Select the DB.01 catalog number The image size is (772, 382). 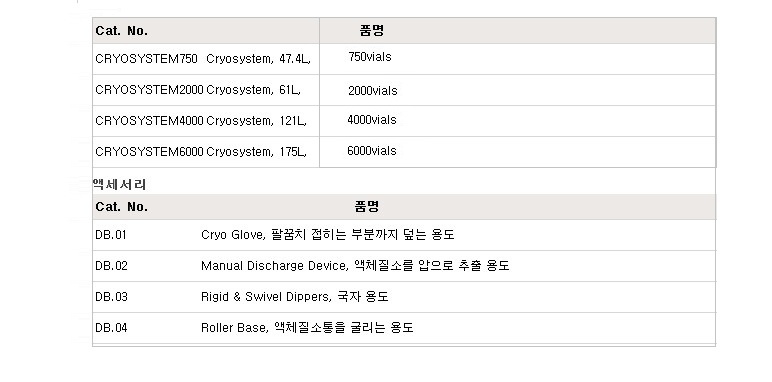(x=111, y=235)
